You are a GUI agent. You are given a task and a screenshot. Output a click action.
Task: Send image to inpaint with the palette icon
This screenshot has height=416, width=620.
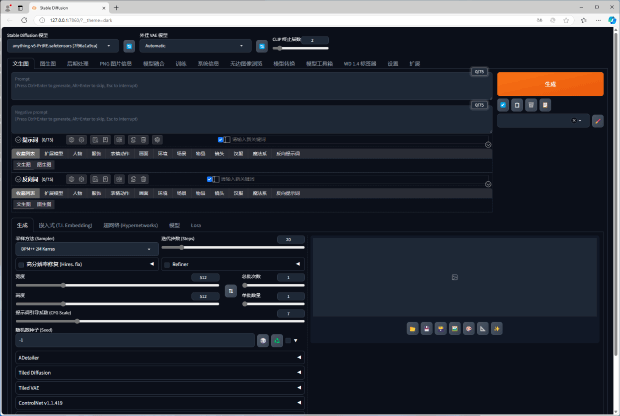point(469,329)
